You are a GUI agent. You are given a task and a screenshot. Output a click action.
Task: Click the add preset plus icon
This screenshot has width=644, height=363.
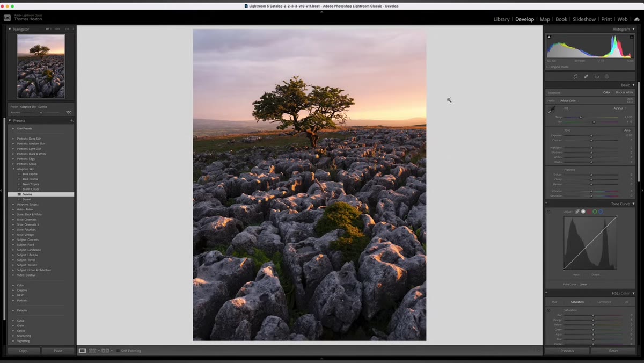click(71, 120)
